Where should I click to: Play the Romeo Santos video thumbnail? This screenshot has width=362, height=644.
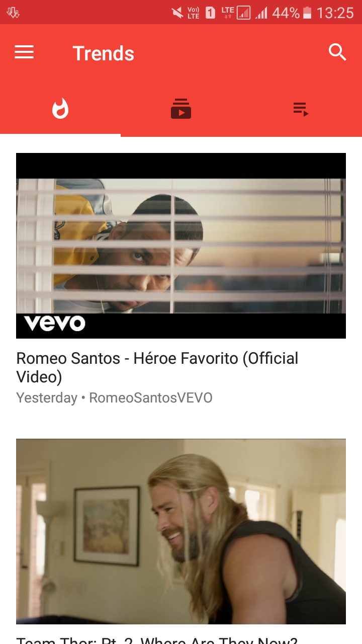(181, 246)
